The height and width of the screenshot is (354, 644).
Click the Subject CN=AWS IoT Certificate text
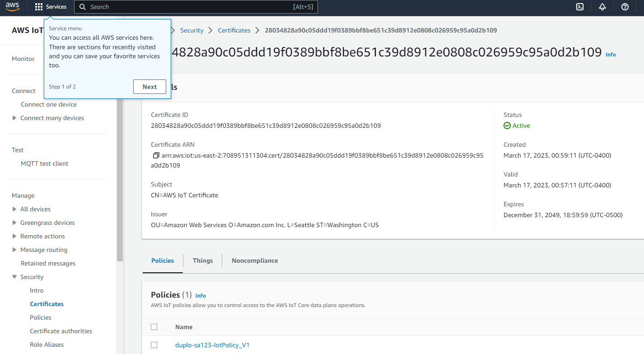click(184, 196)
